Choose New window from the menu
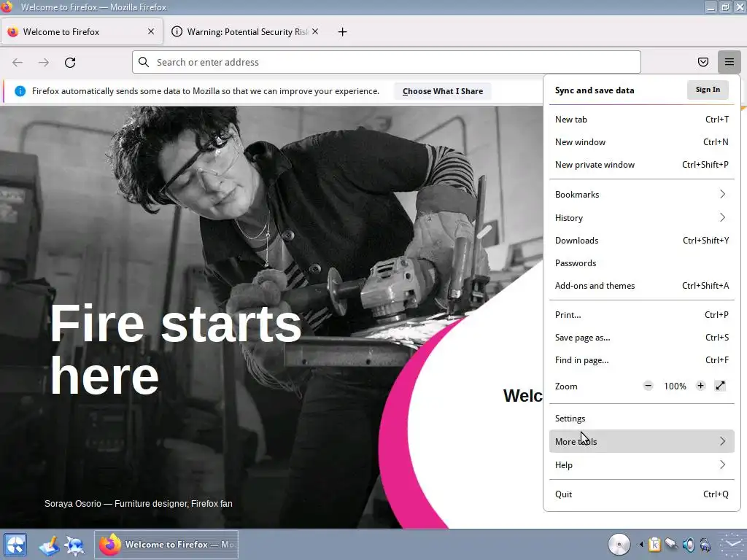The width and height of the screenshot is (747, 560). tap(642, 142)
